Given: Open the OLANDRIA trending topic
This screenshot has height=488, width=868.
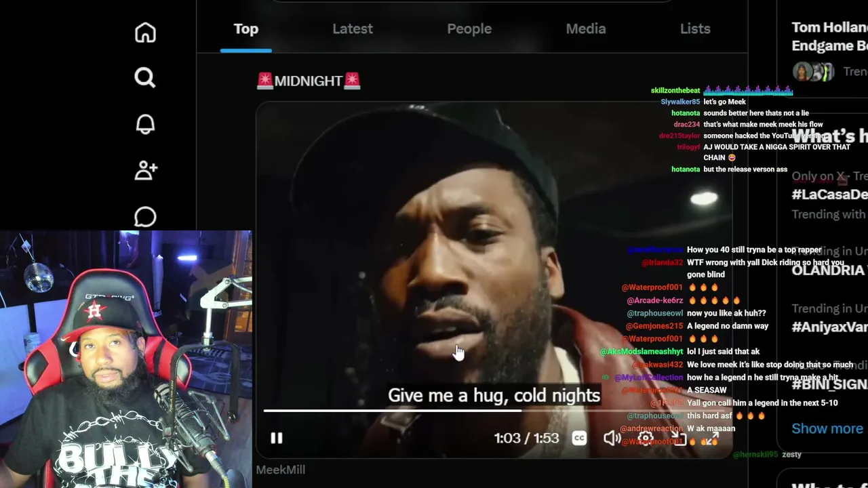Looking at the screenshot, I should [x=829, y=270].
